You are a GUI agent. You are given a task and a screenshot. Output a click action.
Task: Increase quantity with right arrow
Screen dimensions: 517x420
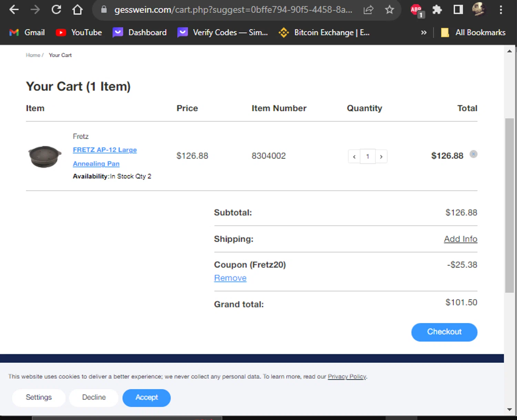point(381,157)
